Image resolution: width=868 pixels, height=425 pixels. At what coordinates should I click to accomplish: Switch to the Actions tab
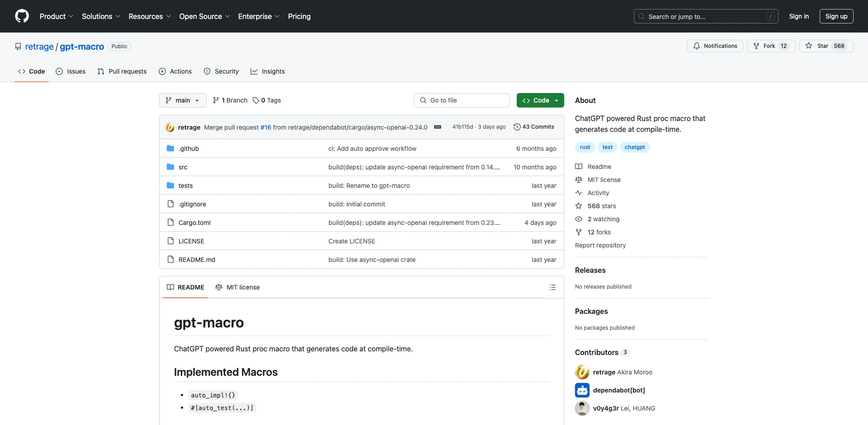tap(175, 71)
